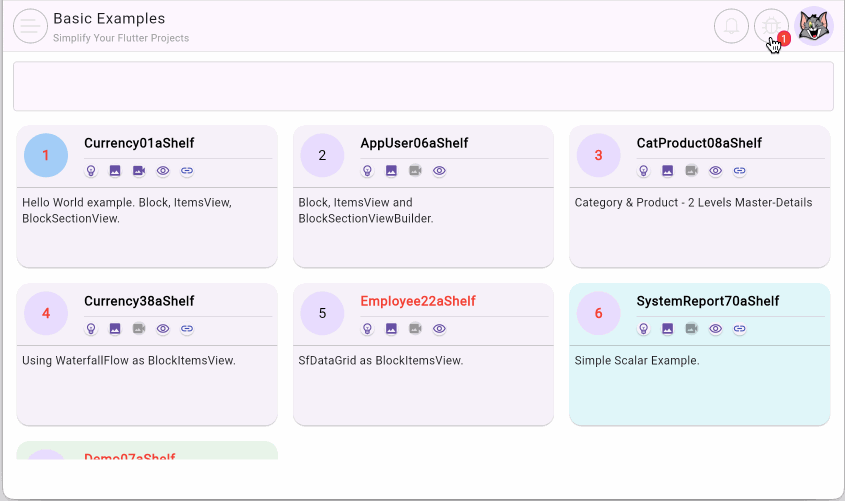The width and height of the screenshot is (845, 501).
Task: Click link icon on CatProduct08aShelf card
Action: (739, 171)
